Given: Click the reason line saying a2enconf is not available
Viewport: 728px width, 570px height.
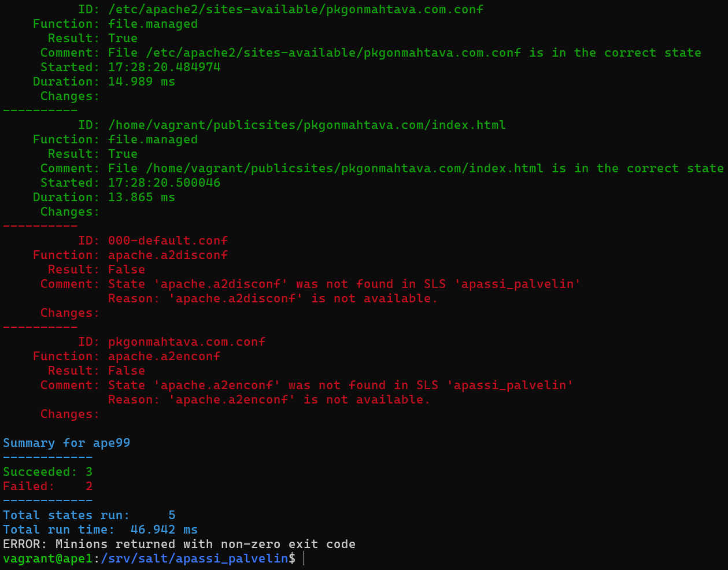Looking at the screenshot, I should tap(269, 399).
